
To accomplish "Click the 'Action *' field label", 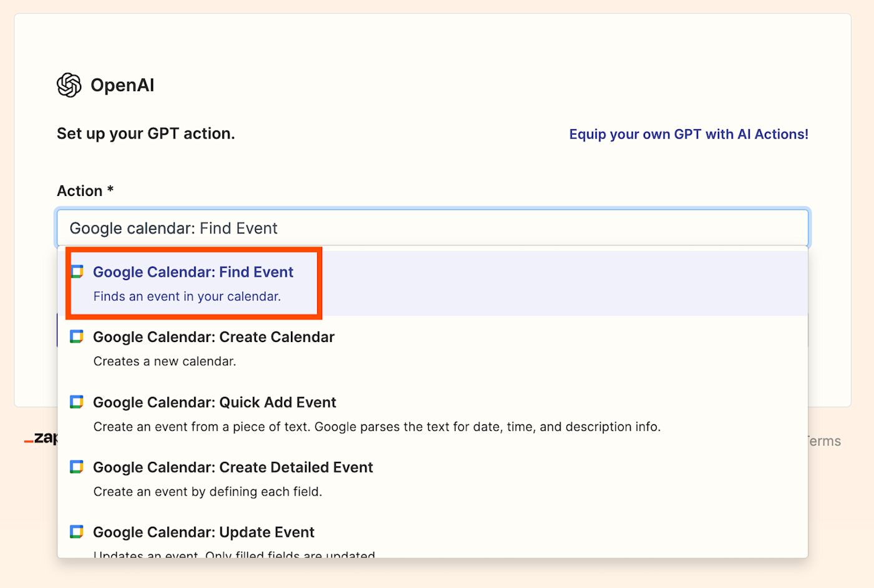I will 86,191.
